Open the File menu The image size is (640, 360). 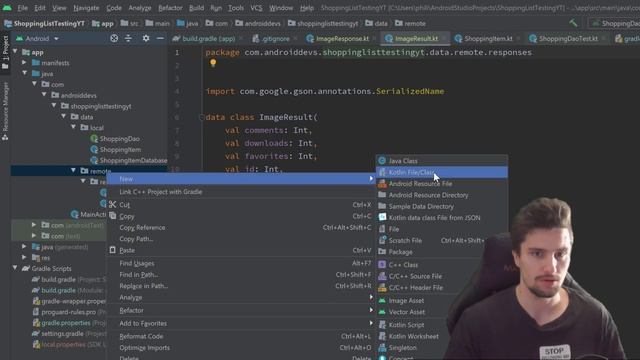pos(22,8)
